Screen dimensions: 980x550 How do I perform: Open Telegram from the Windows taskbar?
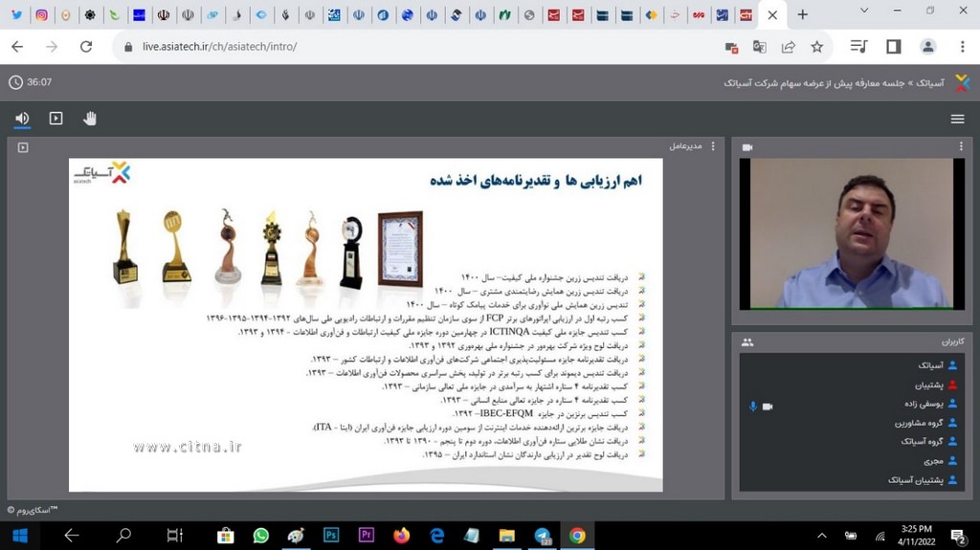pos(543,536)
